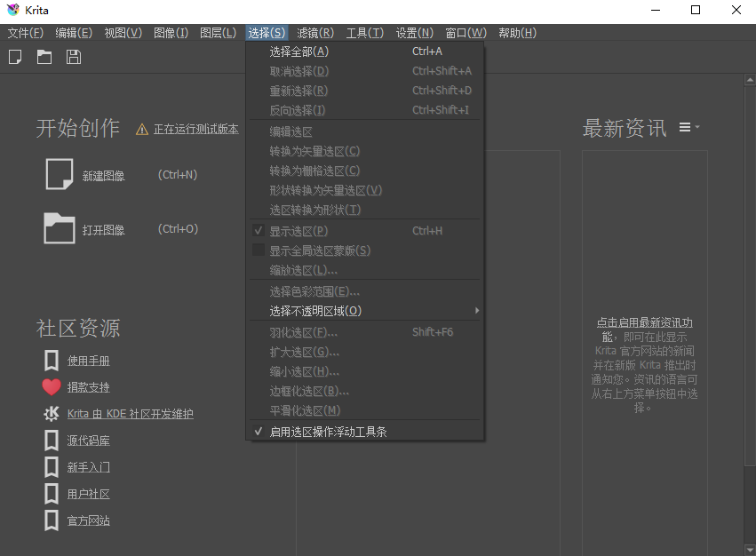
Task: Open the 新手入门 link
Action: [x=88, y=467]
